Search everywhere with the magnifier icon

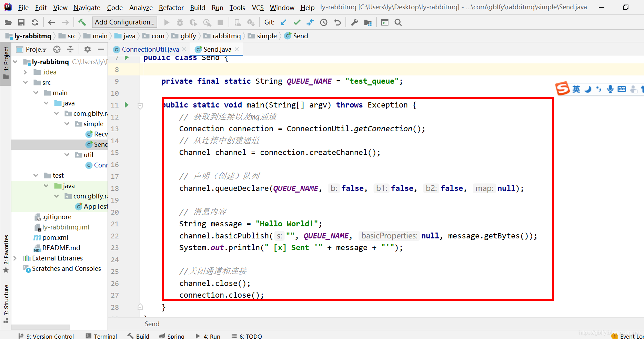click(398, 22)
